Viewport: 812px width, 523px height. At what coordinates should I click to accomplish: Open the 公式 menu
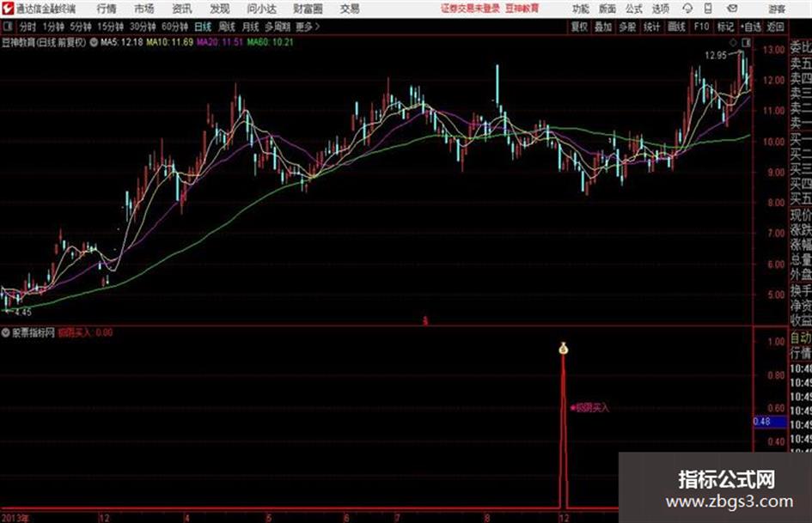tap(634, 9)
